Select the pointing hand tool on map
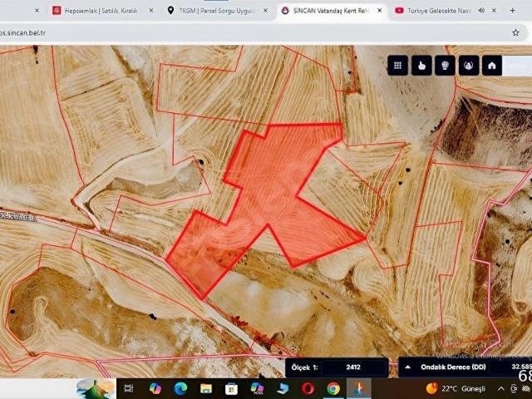 tap(421, 66)
